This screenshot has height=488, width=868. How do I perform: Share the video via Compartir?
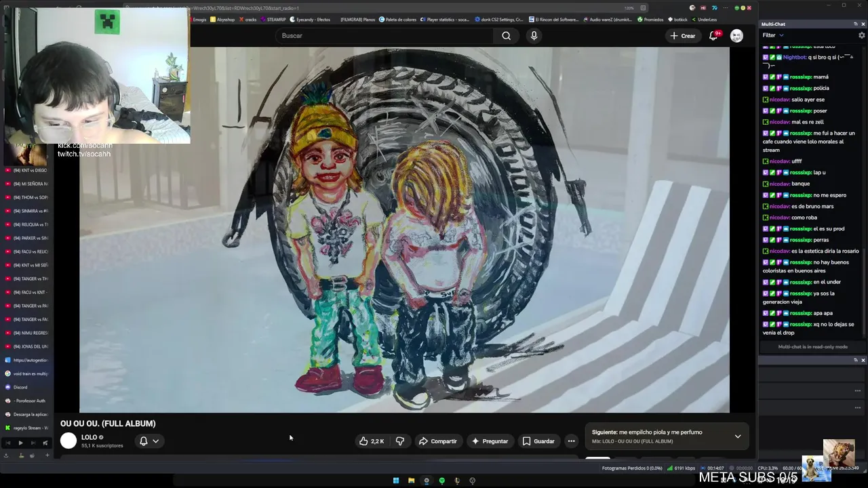[438, 441]
